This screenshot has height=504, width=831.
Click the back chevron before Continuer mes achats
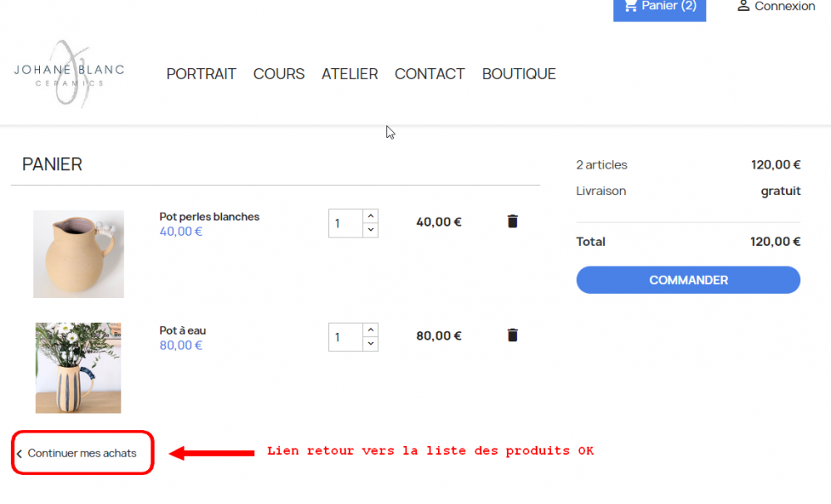tap(19, 453)
